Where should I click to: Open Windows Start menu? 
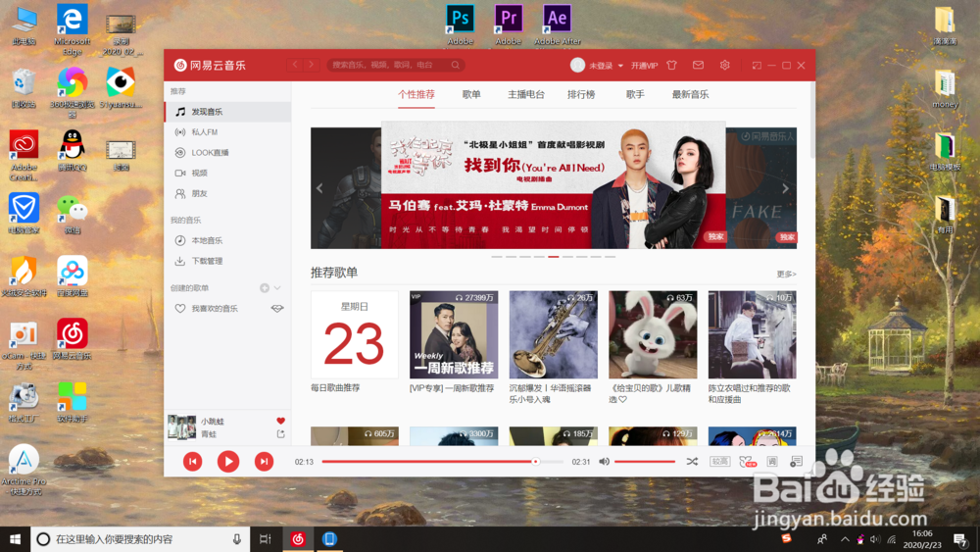[x=15, y=539]
